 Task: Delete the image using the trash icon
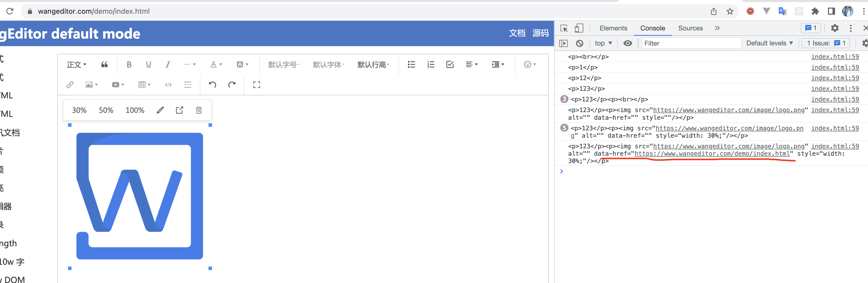tap(199, 110)
